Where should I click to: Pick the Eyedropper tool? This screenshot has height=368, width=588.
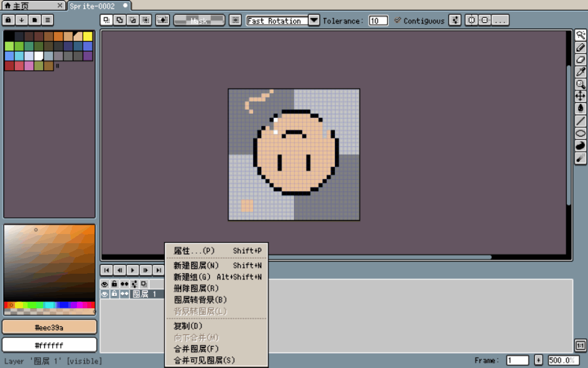[x=581, y=72]
